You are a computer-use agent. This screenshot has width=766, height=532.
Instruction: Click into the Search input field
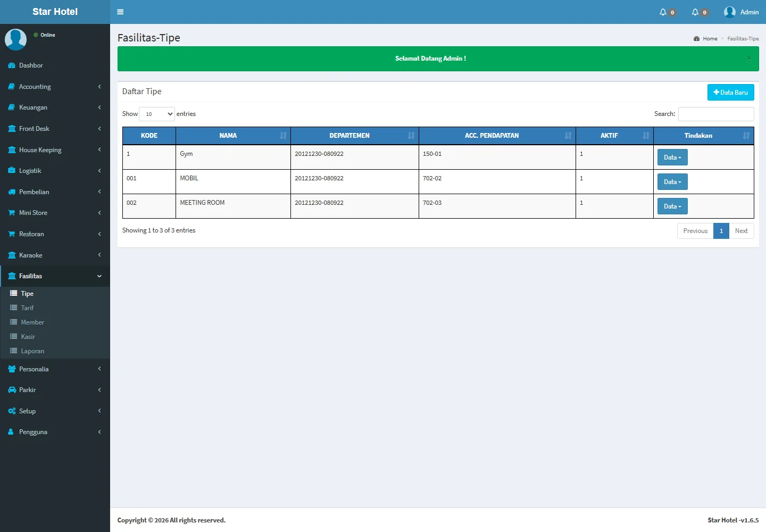tap(715, 114)
